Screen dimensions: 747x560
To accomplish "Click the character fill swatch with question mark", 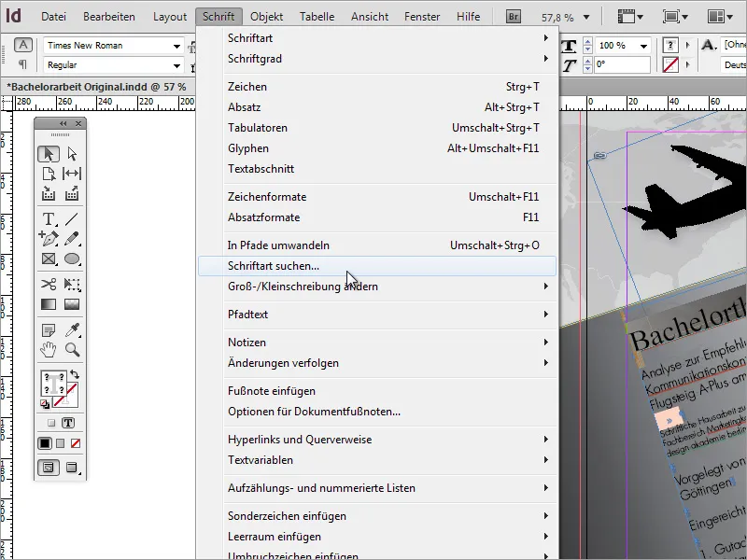I will tap(670, 45).
